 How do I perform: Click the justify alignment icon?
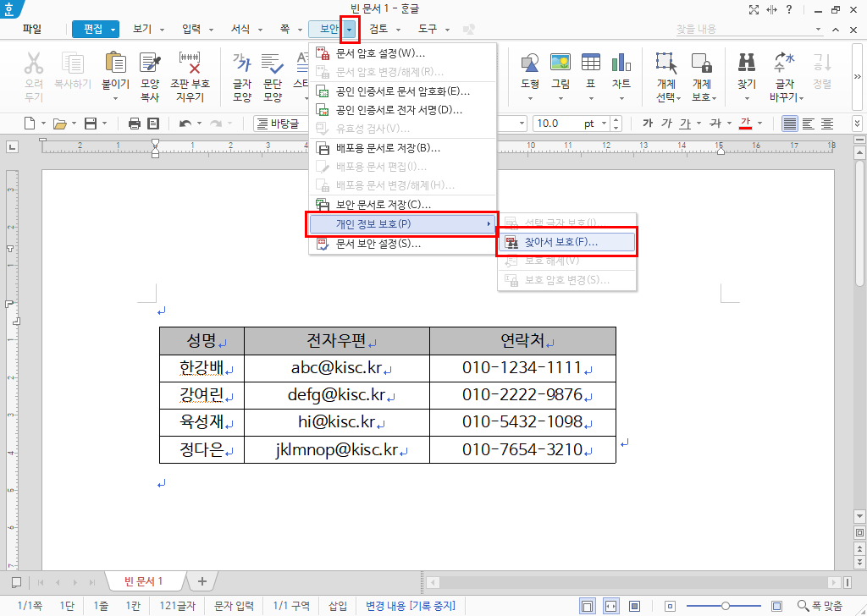click(790, 124)
